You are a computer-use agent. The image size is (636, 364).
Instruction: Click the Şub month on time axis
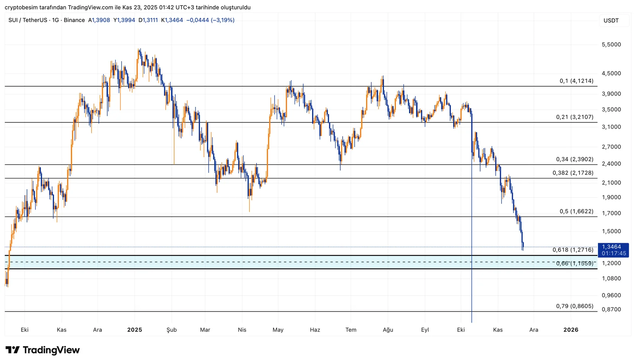171,330
